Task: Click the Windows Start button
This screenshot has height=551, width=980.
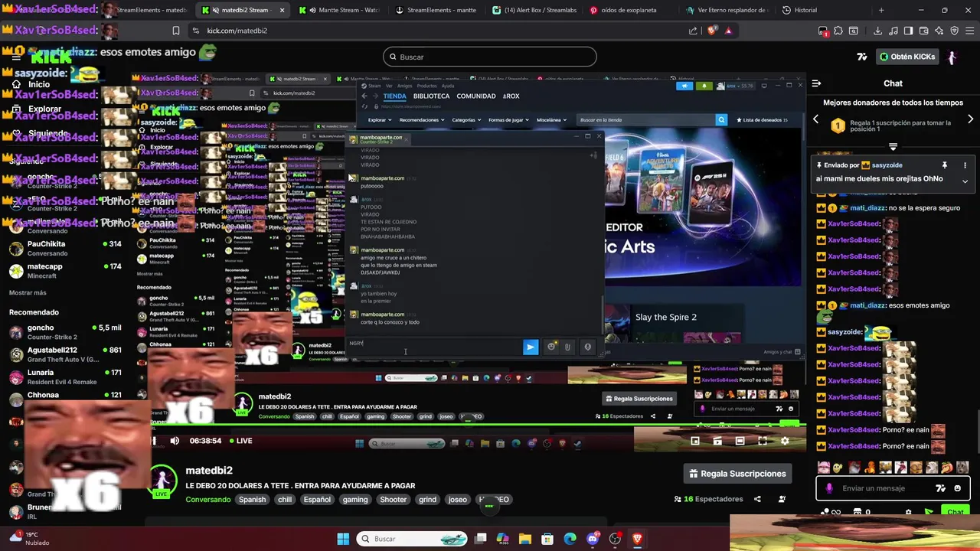Action: point(344,539)
